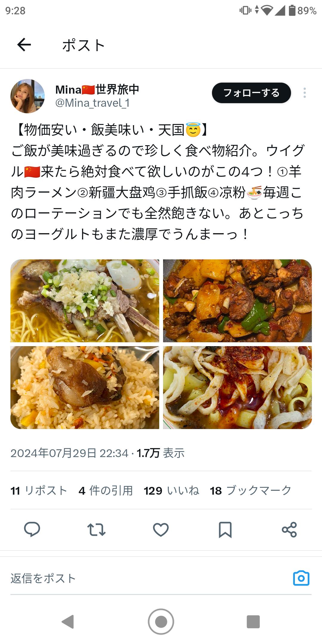This screenshot has height=644, width=322.
Task: Bookmark the post with the bookmark icon
Action: click(225, 530)
